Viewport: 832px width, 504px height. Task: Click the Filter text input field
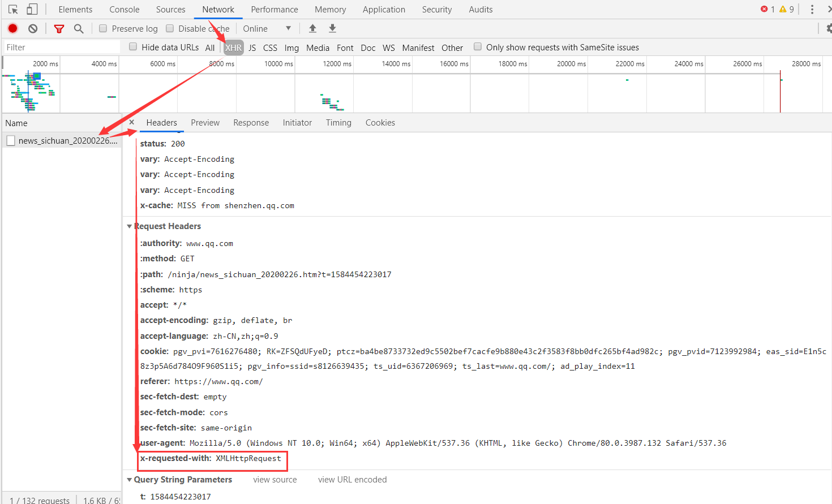pyautogui.click(x=61, y=47)
